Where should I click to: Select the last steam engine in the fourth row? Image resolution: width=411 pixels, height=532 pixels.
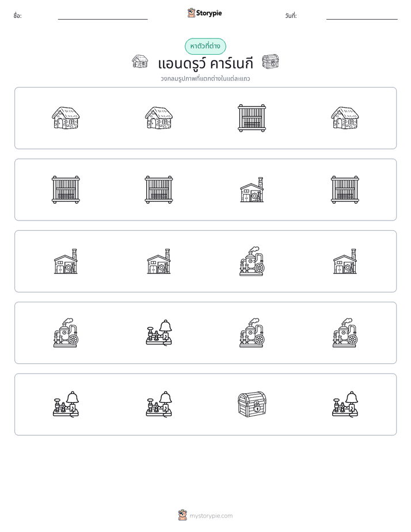click(345, 333)
